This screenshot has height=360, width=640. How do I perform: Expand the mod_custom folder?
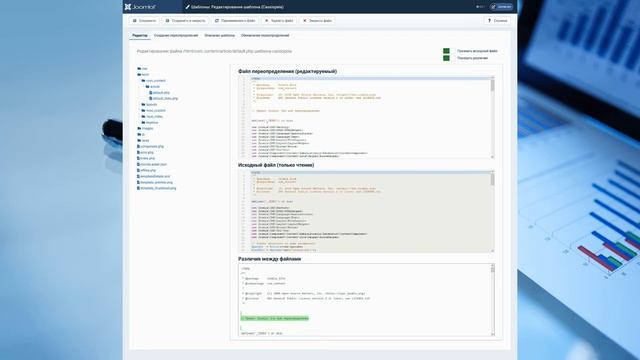(153, 111)
